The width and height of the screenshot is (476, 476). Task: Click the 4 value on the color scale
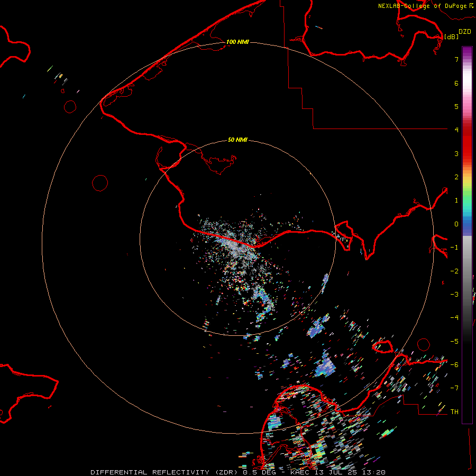tap(456, 130)
